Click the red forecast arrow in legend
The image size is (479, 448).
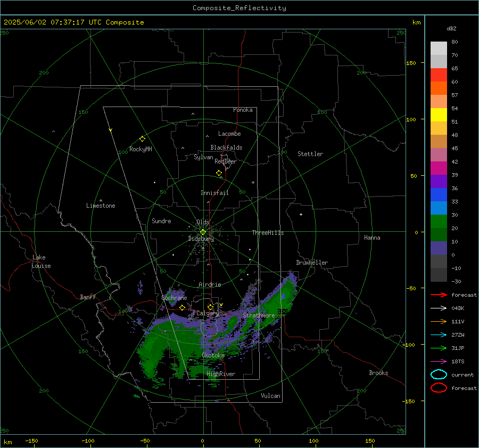[439, 295]
